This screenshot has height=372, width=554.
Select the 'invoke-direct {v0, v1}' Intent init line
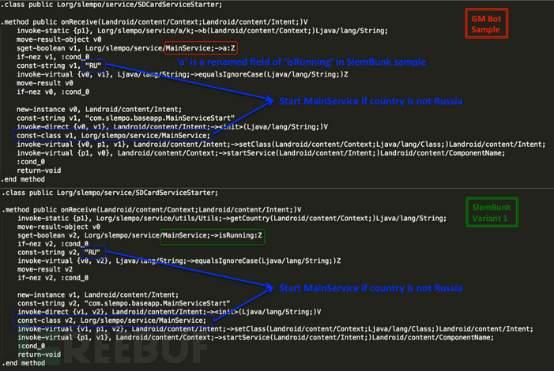point(172,127)
